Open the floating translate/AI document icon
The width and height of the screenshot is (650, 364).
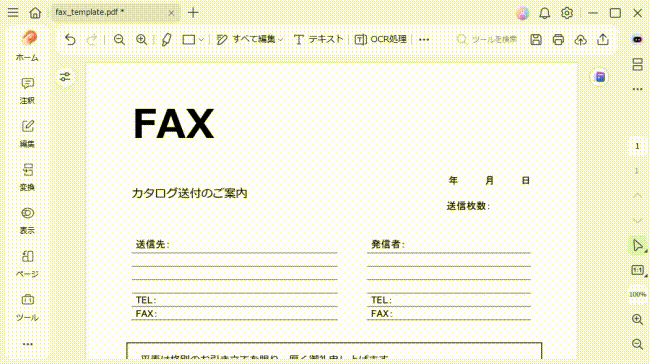[x=600, y=77]
